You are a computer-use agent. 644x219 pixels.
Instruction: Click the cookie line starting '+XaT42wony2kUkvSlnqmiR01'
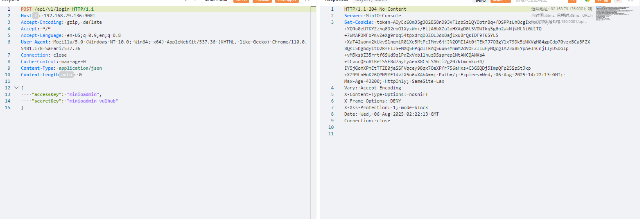(467, 42)
